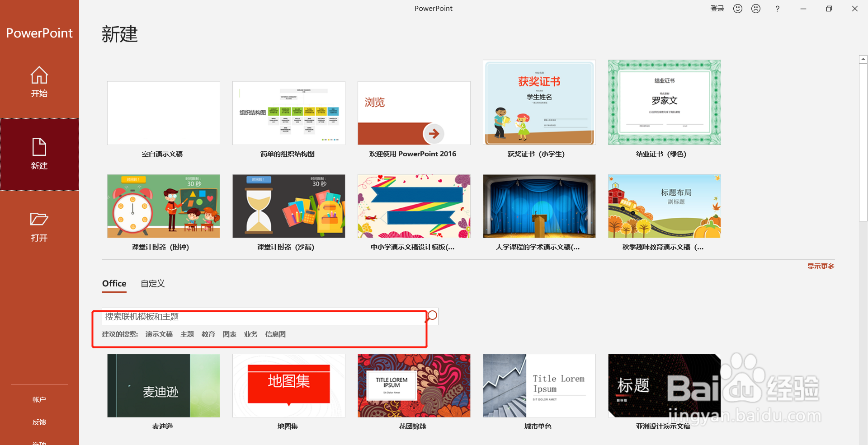Select the New (新建) page icon
Viewport: 868px width, 445px height.
coord(39,147)
